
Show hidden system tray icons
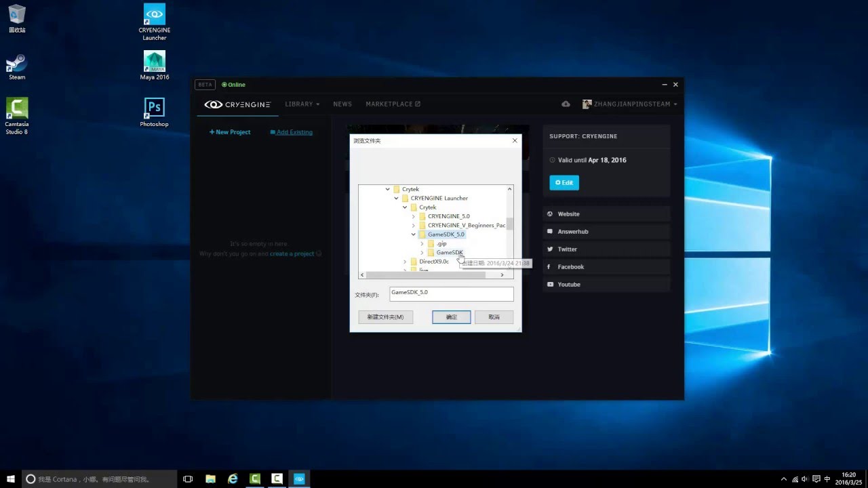[784, 479]
